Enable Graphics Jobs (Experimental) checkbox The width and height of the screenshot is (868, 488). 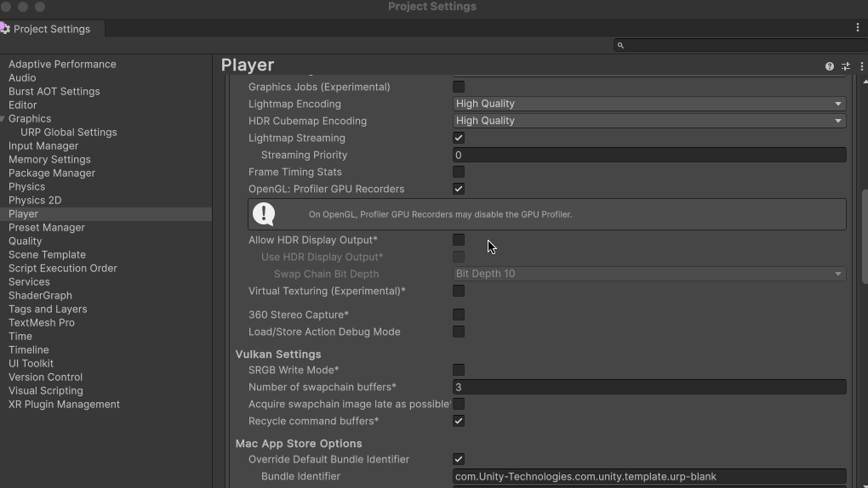tap(459, 87)
